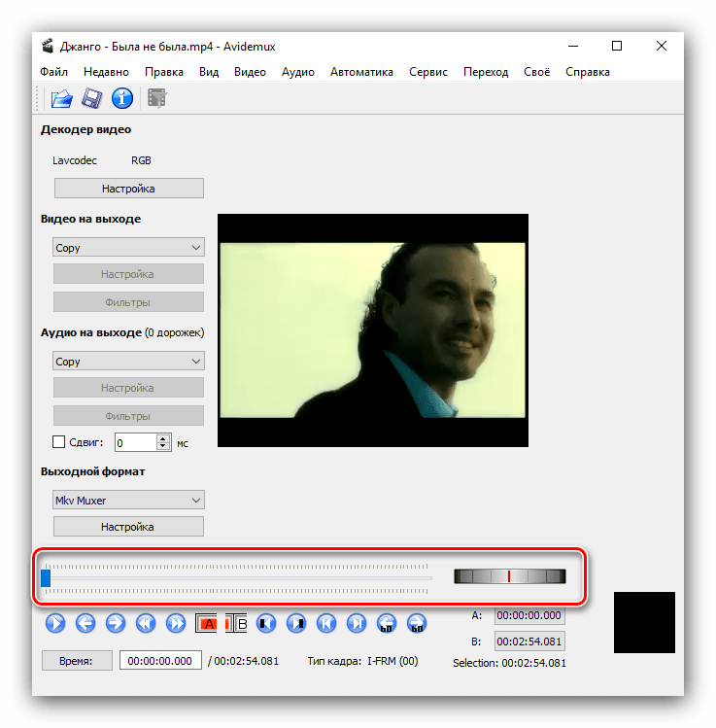This screenshot has width=716, height=728.
Task: Seek backward 60 seconds
Action: [387, 623]
